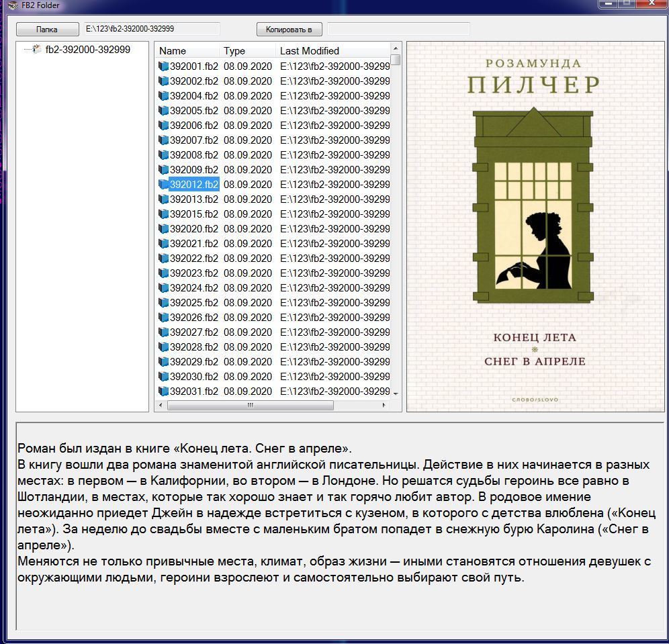This screenshot has width=669, height=644.
Task: Select file name 392023.fb2
Action: tap(194, 273)
